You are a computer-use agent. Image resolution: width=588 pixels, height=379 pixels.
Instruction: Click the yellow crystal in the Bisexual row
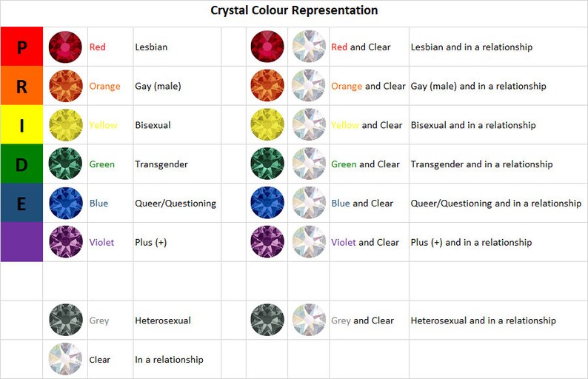[66, 125]
